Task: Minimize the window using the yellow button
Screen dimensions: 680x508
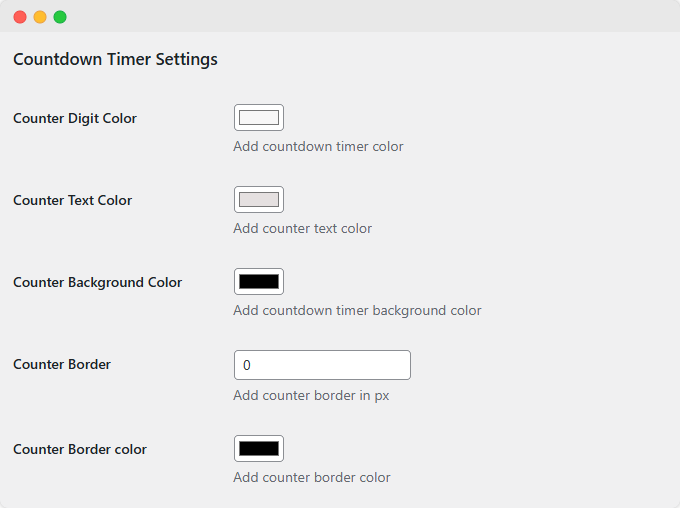Action: (40, 17)
